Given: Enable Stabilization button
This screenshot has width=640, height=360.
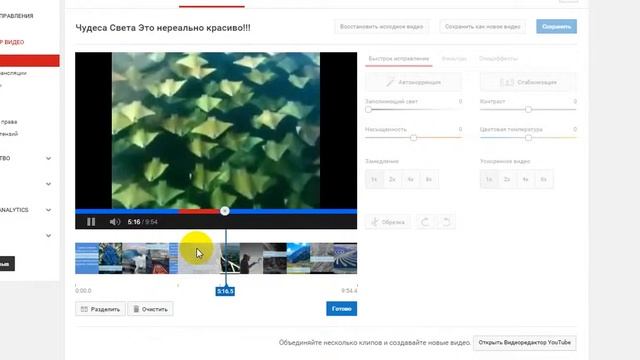Looking at the screenshot, I should (x=528, y=82).
